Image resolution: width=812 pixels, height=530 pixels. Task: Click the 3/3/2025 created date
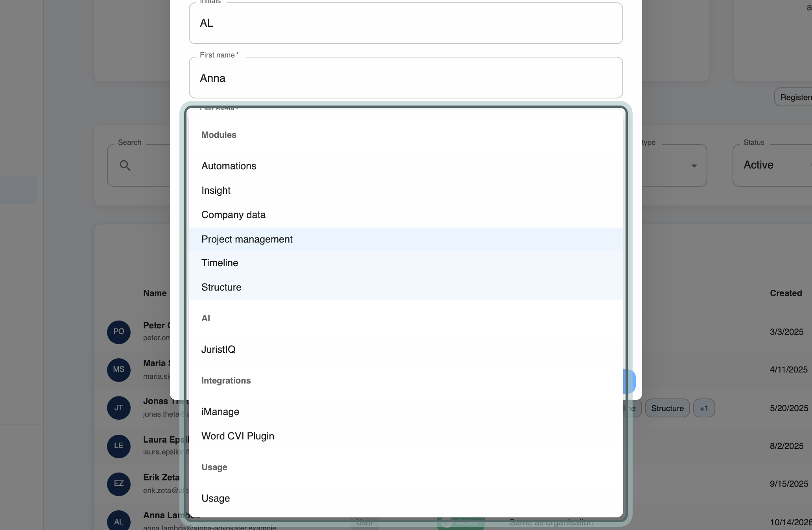[x=786, y=332]
